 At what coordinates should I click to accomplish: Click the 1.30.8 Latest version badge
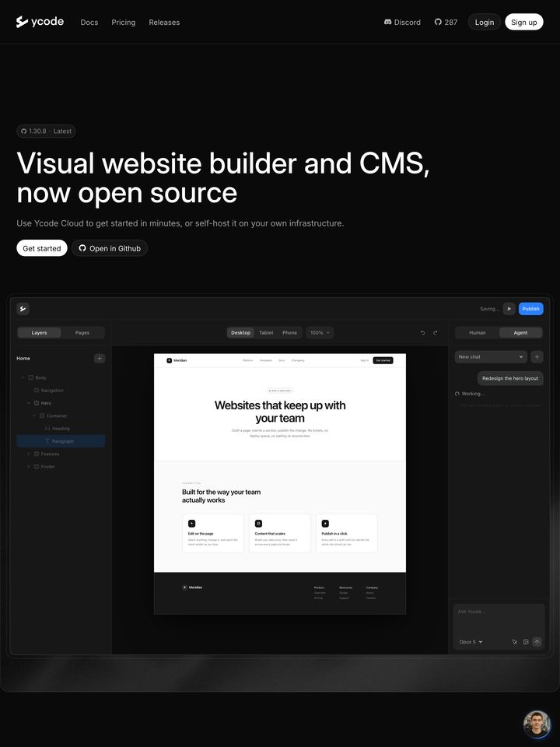[x=46, y=131]
